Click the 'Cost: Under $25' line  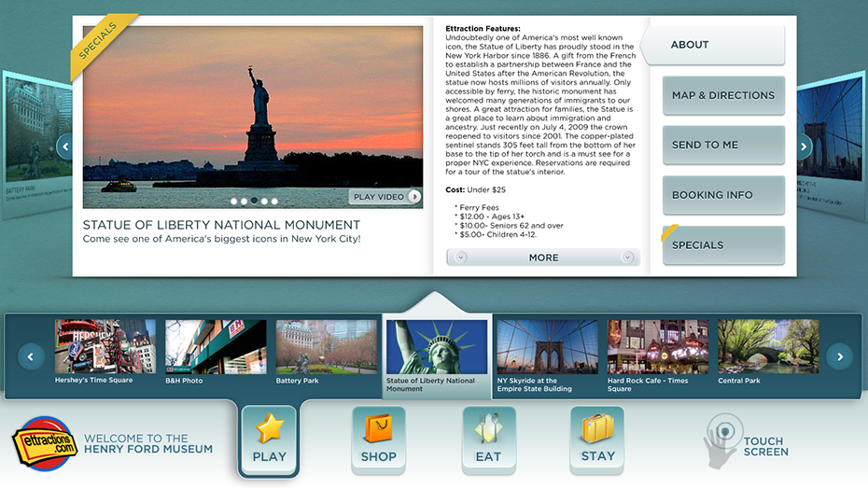(x=475, y=189)
